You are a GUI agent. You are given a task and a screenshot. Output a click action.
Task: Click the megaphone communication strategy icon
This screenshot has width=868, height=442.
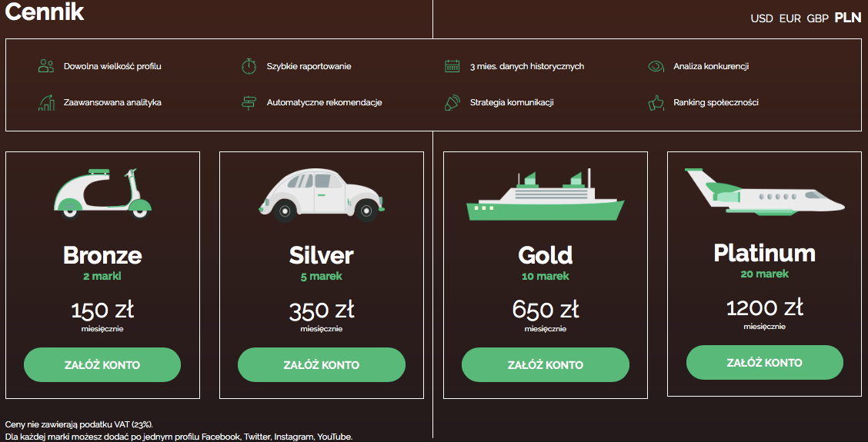[452, 102]
